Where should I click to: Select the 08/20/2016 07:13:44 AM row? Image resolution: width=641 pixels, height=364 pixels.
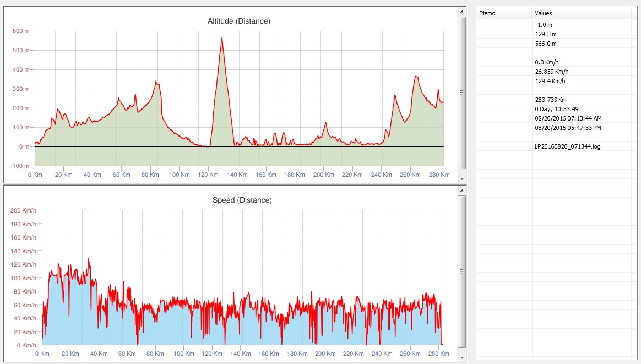point(568,118)
